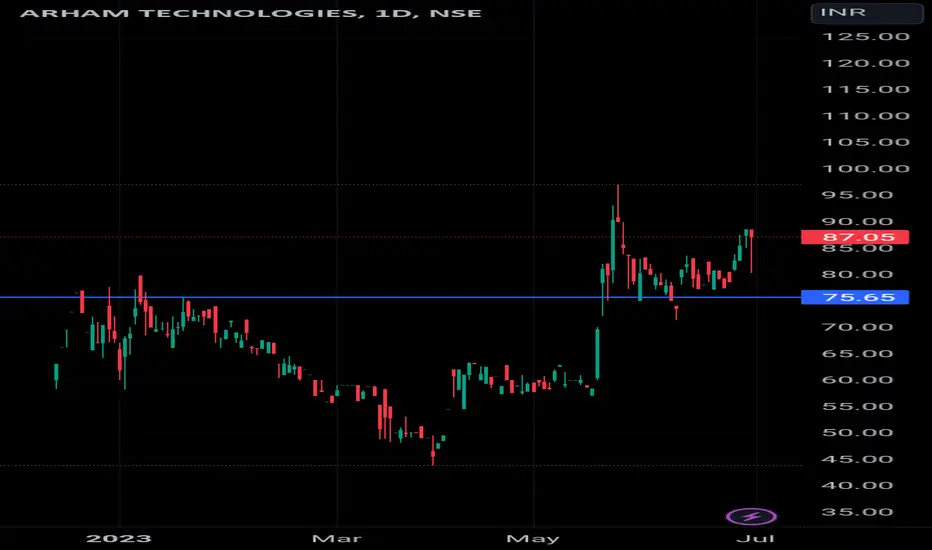Click the highest red candle near 95

(618, 205)
